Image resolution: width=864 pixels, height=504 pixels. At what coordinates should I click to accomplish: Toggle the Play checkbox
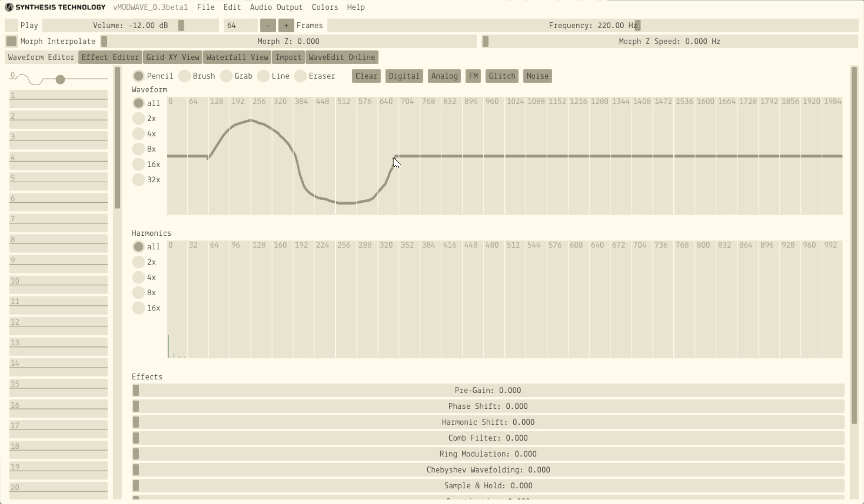coord(11,25)
